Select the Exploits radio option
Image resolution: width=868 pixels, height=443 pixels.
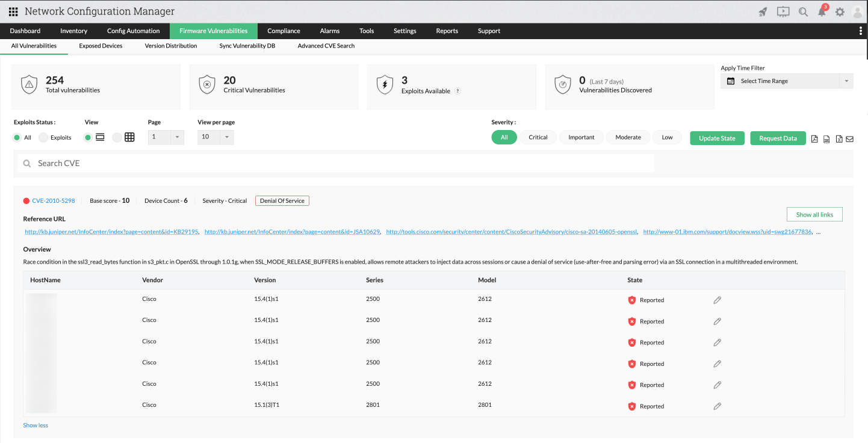point(43,137)
